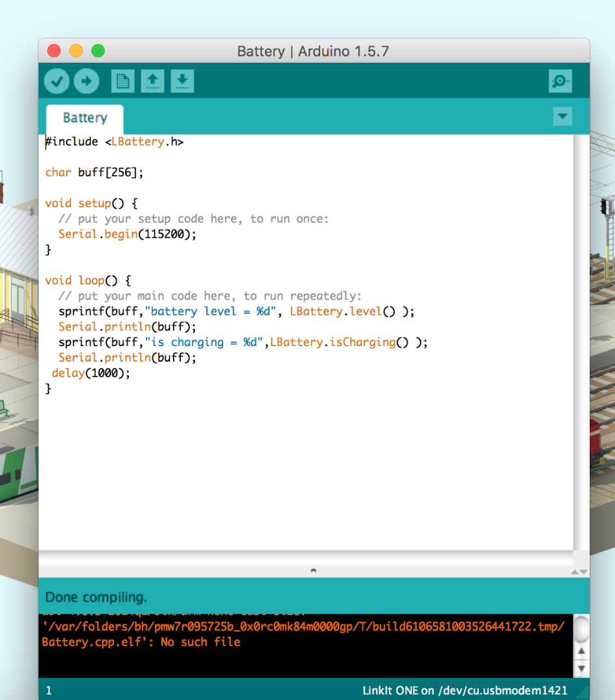Save the sketch with down-arrow icon
Viewport: 615px width, 700px height.
pyautogui.click(x=182, y=81)
